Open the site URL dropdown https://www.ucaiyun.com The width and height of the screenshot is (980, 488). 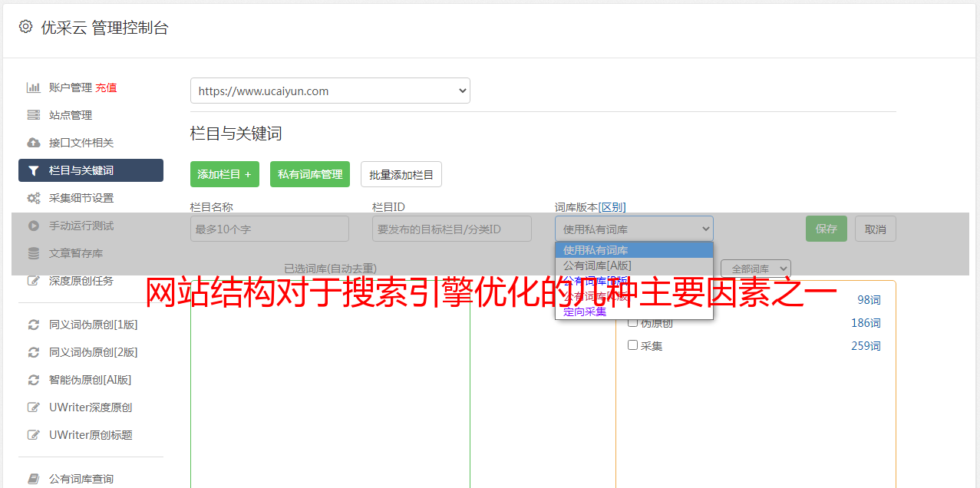(330, 91)
